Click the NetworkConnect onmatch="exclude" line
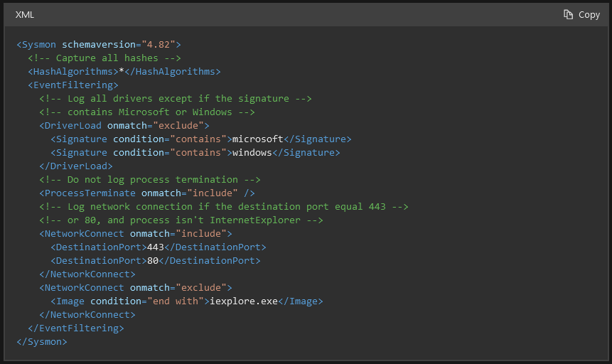The width and height of the screenshot is (612, 364). [136, 288]
